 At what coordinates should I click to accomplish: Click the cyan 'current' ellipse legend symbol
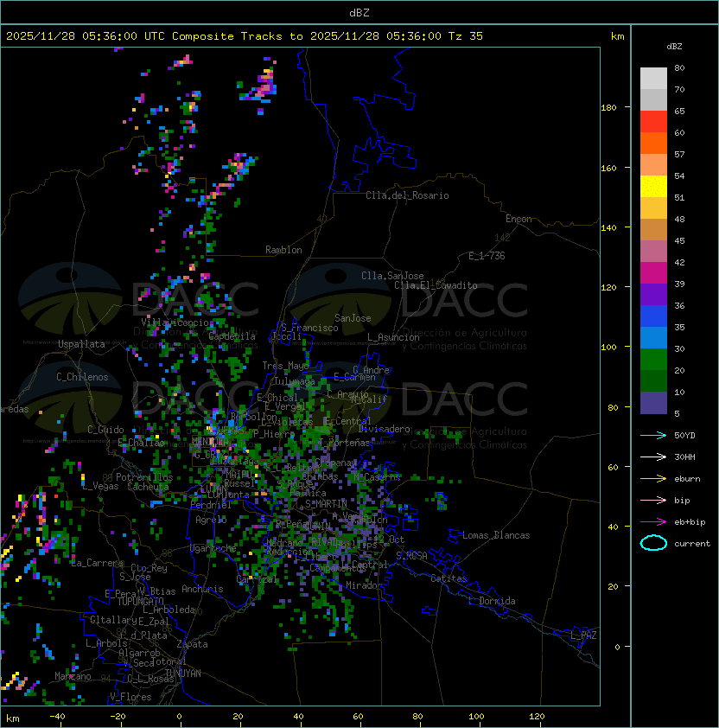(653, 543)
